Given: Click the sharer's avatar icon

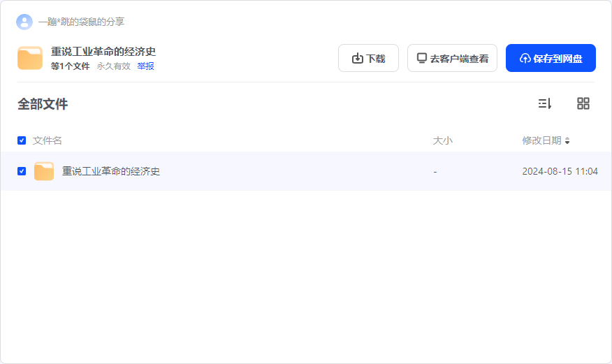Looking at the screenshot, I should point(24,22).
